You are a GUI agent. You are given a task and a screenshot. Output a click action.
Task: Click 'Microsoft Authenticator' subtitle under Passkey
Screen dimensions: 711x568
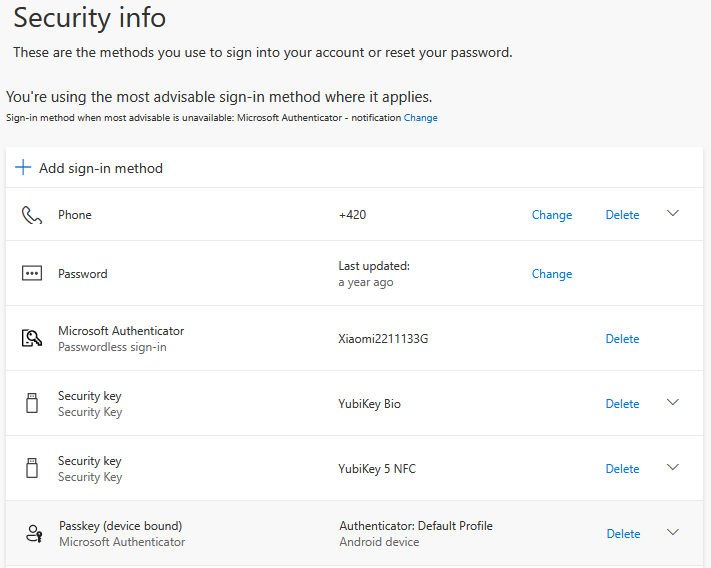pyautogui.click(x=122, y=542)
